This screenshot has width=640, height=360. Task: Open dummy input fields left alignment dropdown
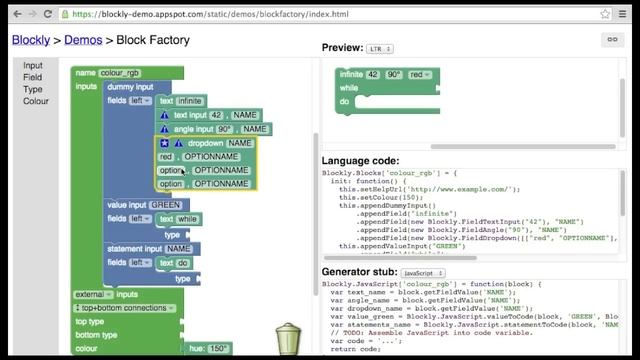pos(140,101)
